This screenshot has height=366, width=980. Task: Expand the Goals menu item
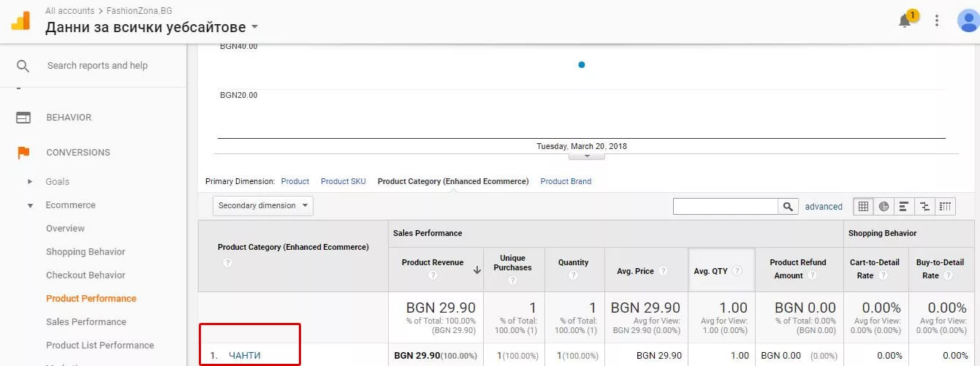(x=30, y=181)
